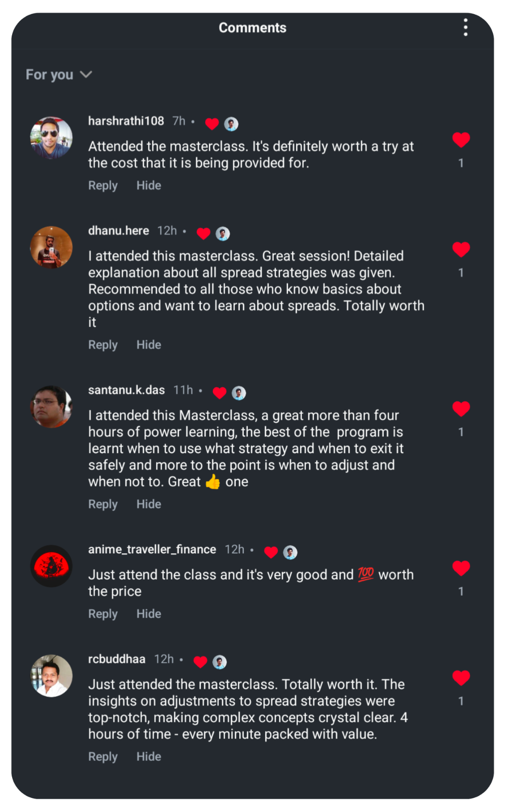Open dhanu.here's profile avatar
505x812 pixels.
tap(51, 247)
